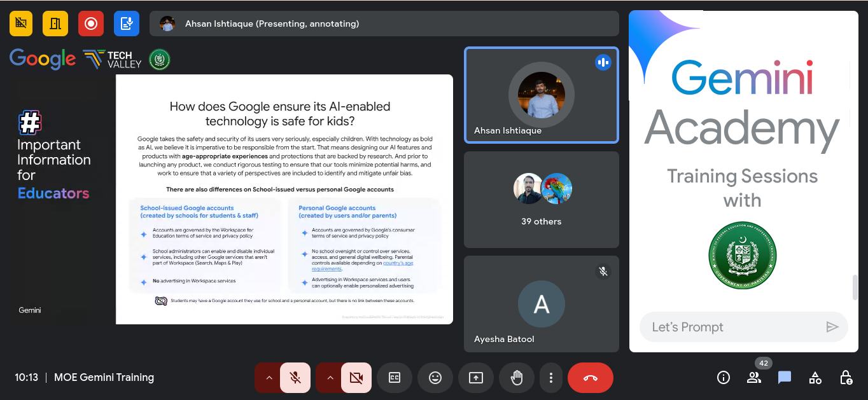Viewport: 868px width, 400px height.
Task: Click the large Government of Pakistan seal
Action: click(743, 256)
